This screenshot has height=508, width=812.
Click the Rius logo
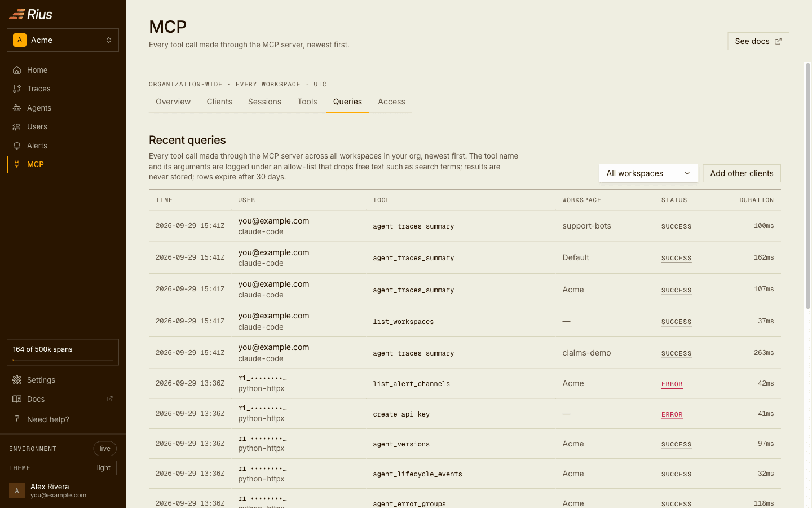(31, 14)
